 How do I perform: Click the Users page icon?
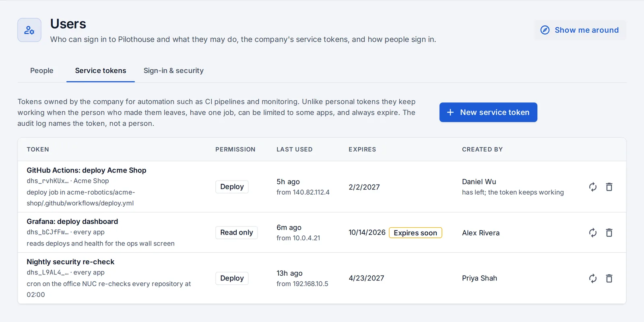(29, 30)
